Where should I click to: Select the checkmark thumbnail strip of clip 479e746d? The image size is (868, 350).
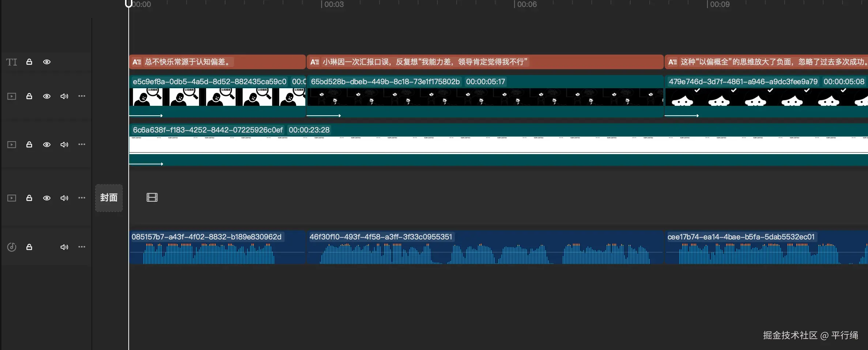click(x=766, y=97)
